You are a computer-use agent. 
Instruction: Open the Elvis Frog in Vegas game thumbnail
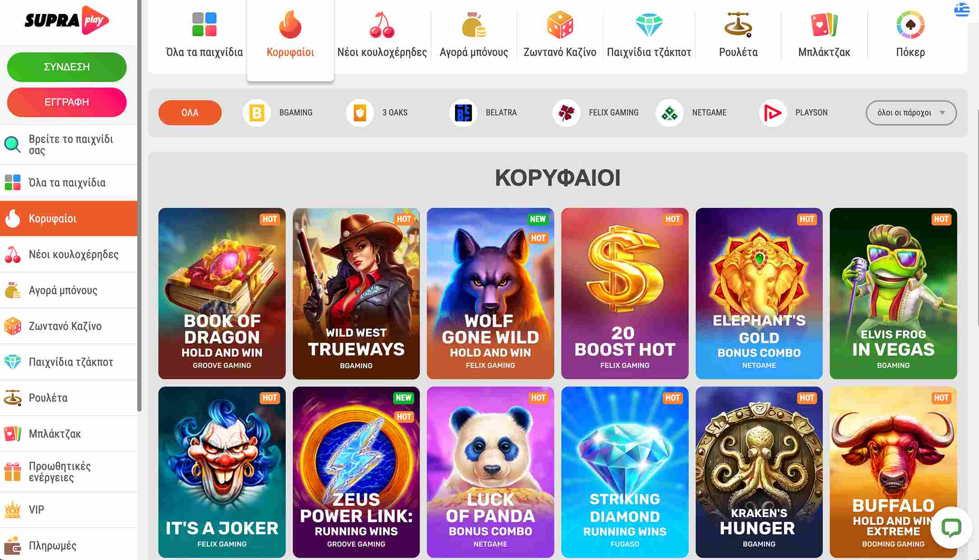click(893, 293)
